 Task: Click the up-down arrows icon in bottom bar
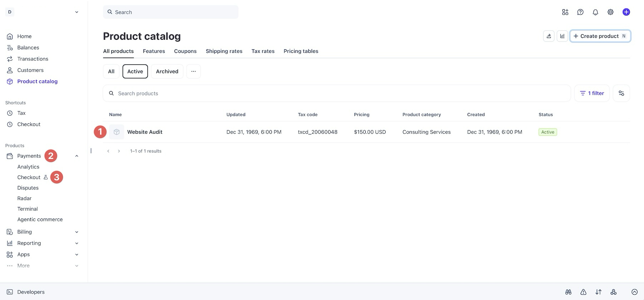tap(599, 292)
